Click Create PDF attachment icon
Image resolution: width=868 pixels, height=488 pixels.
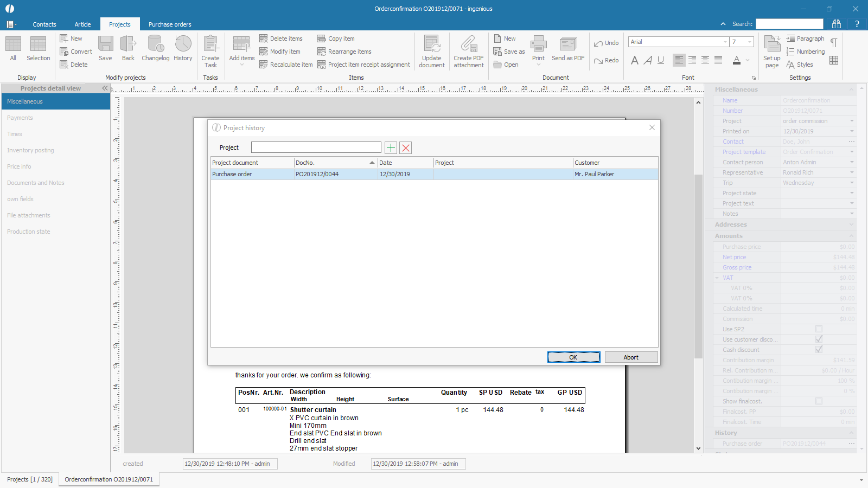click(469, 44)
